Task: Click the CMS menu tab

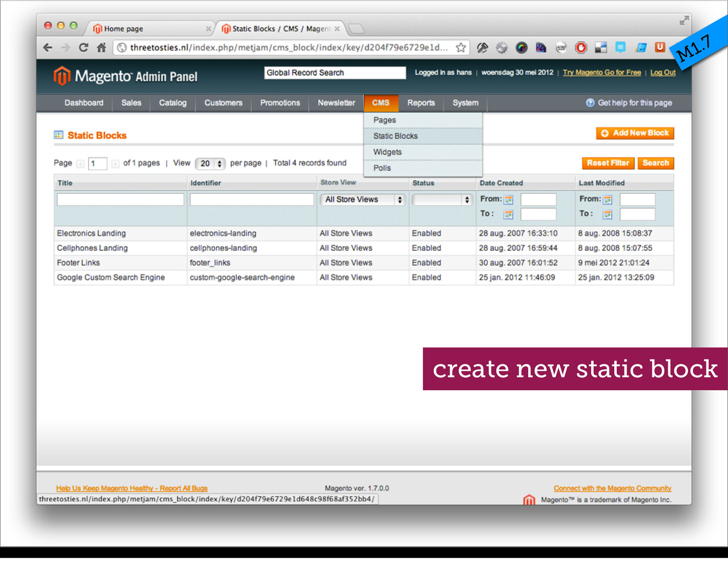Action: [x=381, y=103]
